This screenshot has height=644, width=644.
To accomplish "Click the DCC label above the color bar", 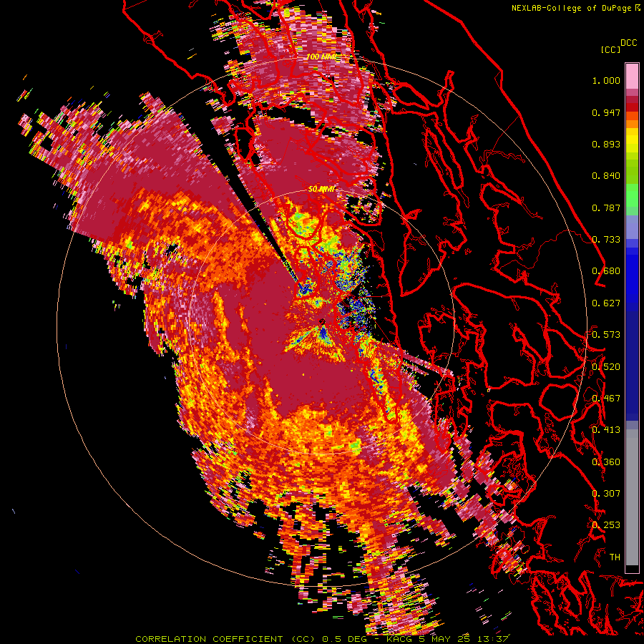I will pyautogui.click(x=629, y=43).
